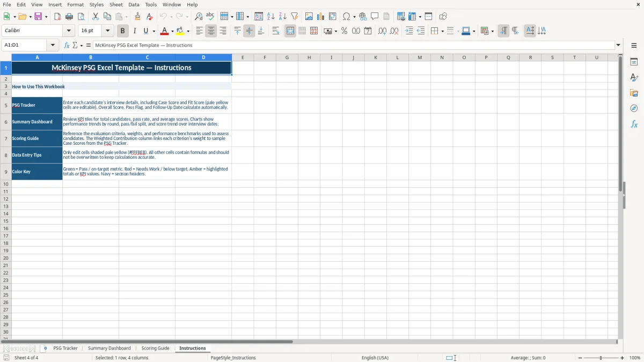Add decimal place
Viewport: 644px width, 362px height.
[382, 31]
